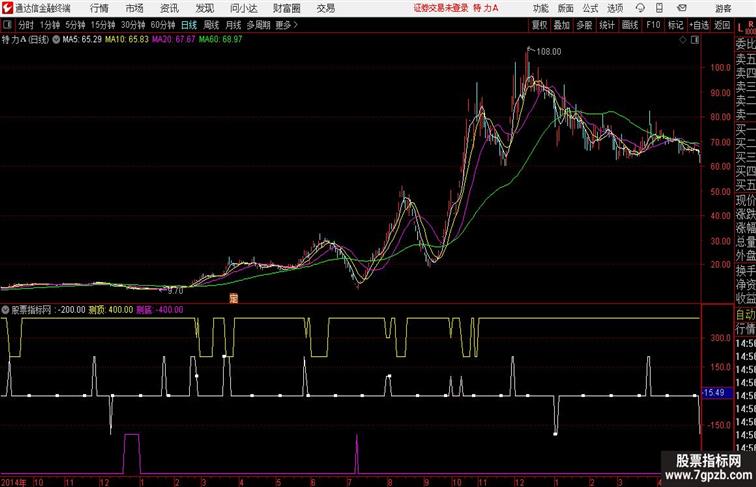Screen dimensions: 756x487
Task: Open the 交易 menu
Action: tap(325, 8)
